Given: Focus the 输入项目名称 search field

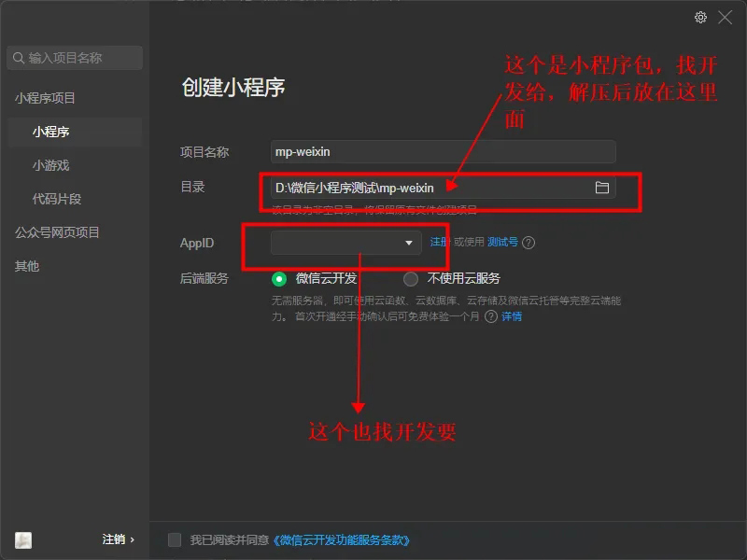Looking at the screenshot, I should (75, 58).
